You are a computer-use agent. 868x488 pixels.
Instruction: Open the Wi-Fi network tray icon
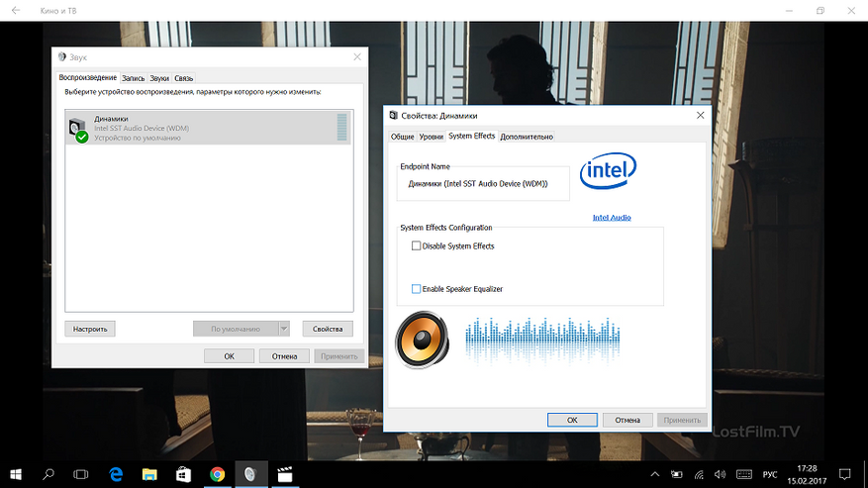click(699, 475)
